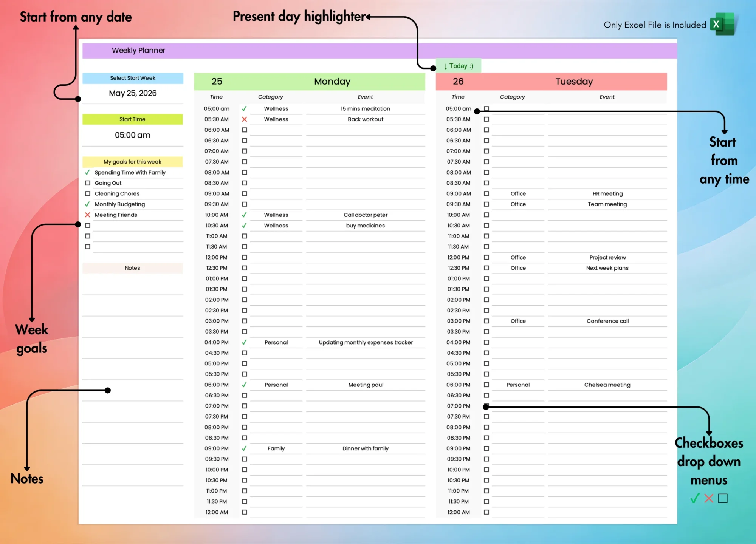756x544 pixels.
Task: Select the Meeting paul event cell
Action: pos(365,385)
